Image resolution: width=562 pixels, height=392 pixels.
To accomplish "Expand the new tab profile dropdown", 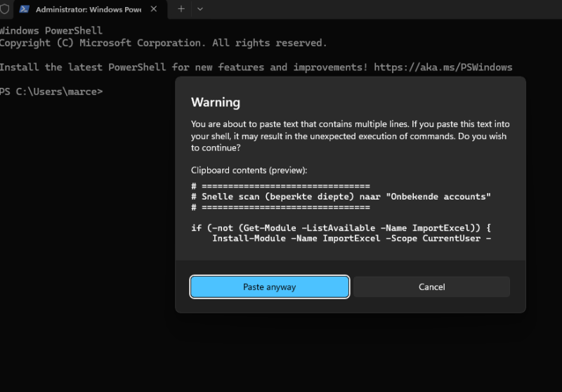I will (x=200, y=9).
